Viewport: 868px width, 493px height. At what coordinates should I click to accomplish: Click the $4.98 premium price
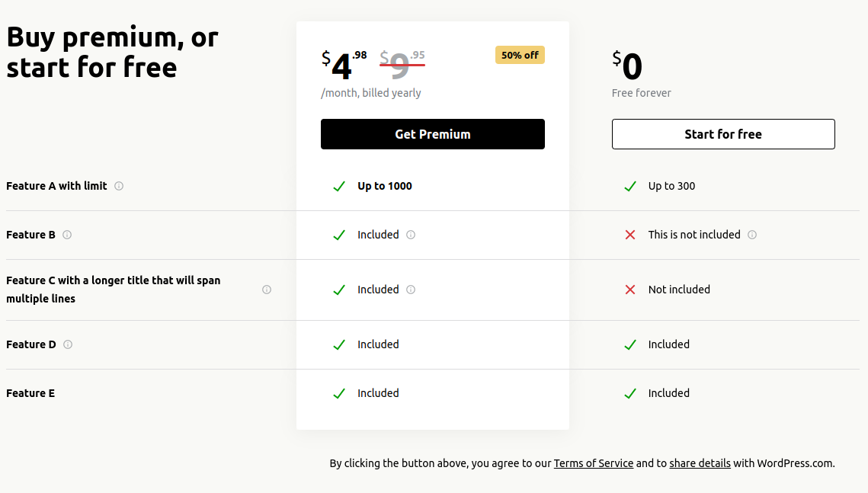coord(344,66)
